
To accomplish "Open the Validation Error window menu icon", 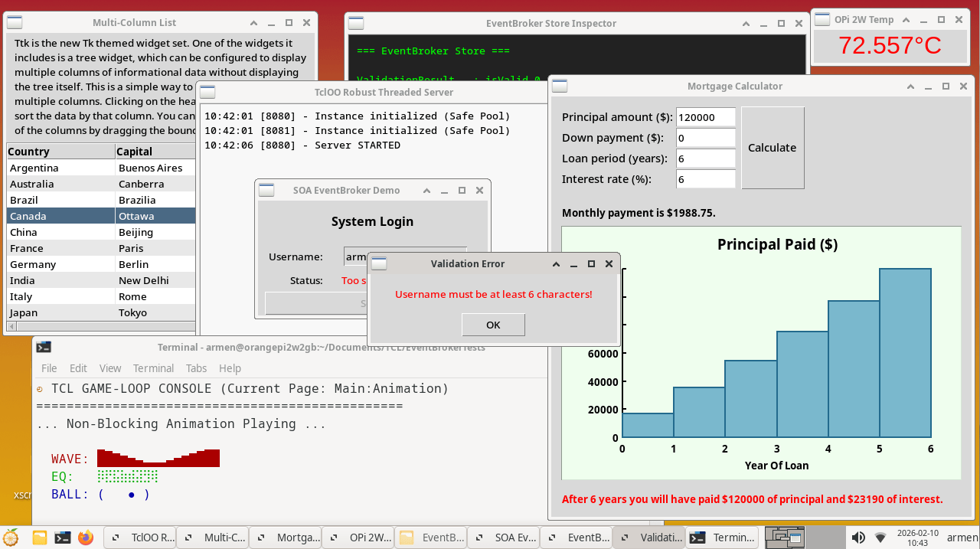I will (x=379, y=264).
